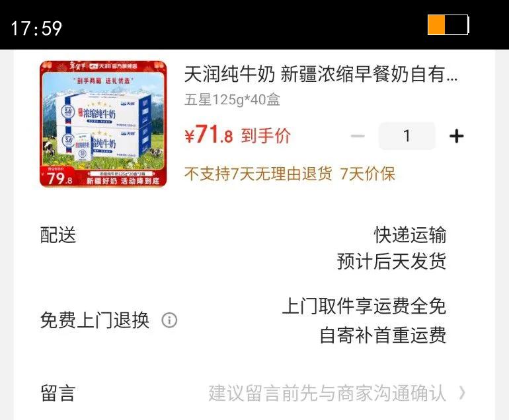The width and height of the screenshot is (509, 420).
Task: Open info icon beside 免费上门退换
Action: point(169,320)
